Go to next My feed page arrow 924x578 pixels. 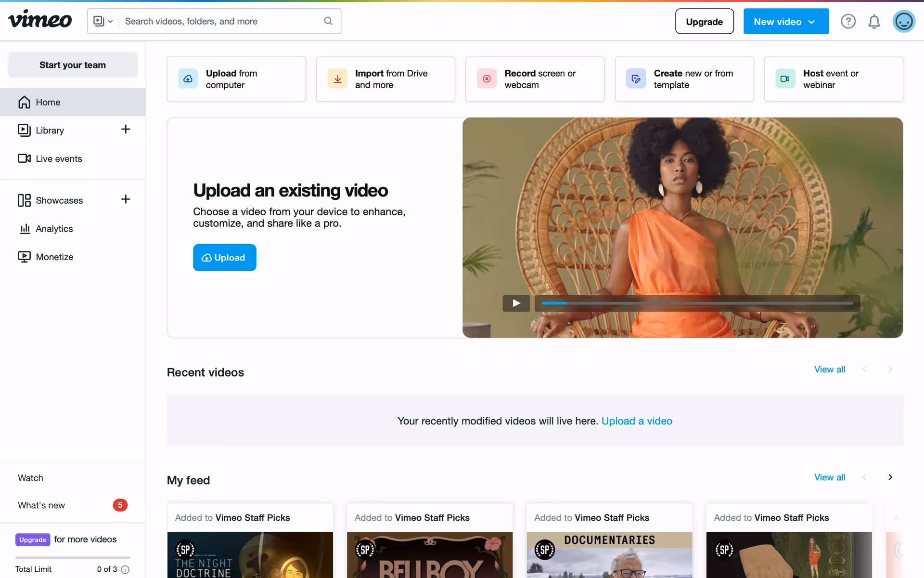tap(890, 477)
